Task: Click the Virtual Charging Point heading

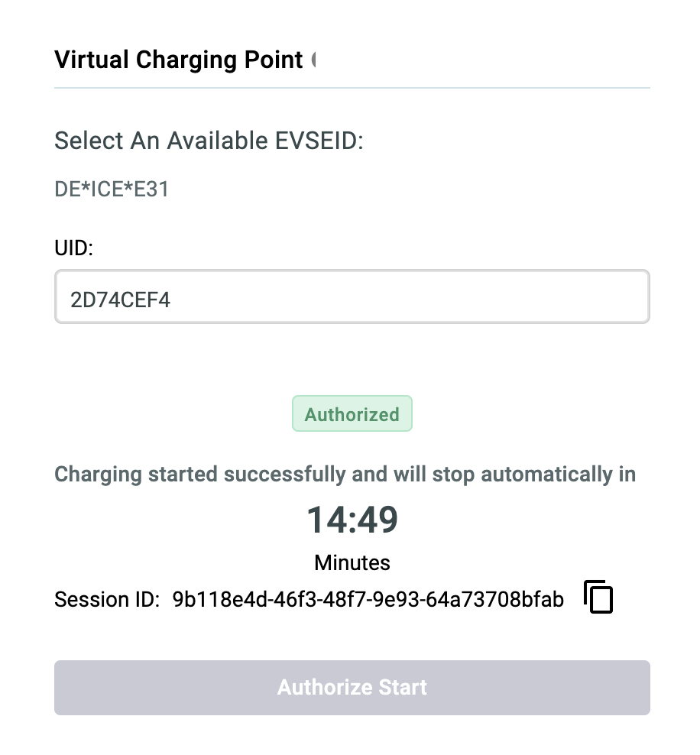Action: click(179, 60)
